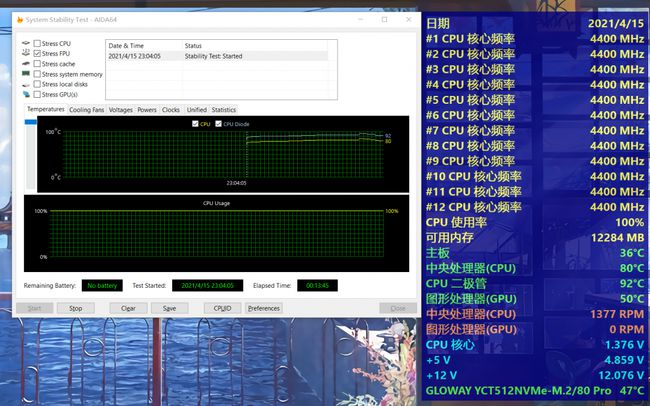Click the CPU chip icon beside Stress CPU
Viewport: 650px width, 406px height.
click(26, 44)
